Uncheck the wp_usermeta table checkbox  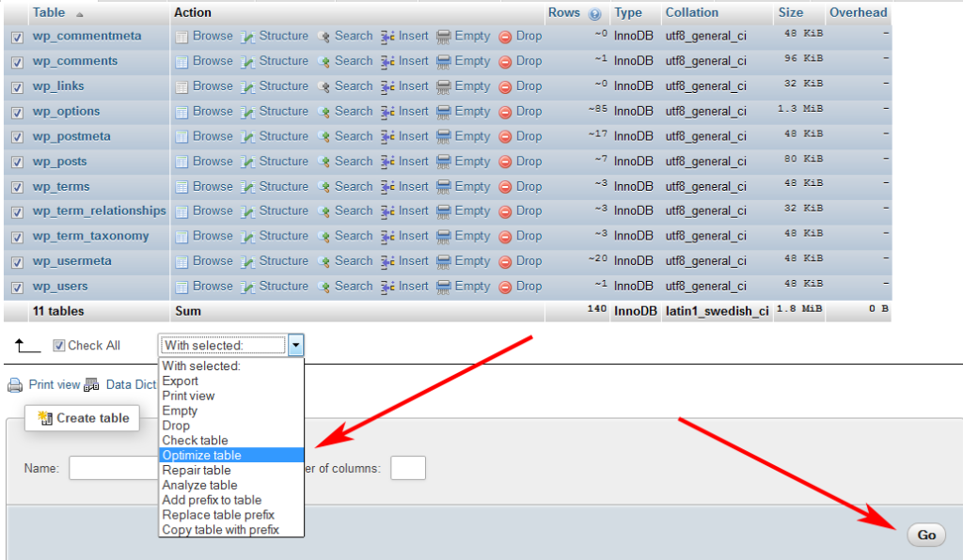[17, 262]
